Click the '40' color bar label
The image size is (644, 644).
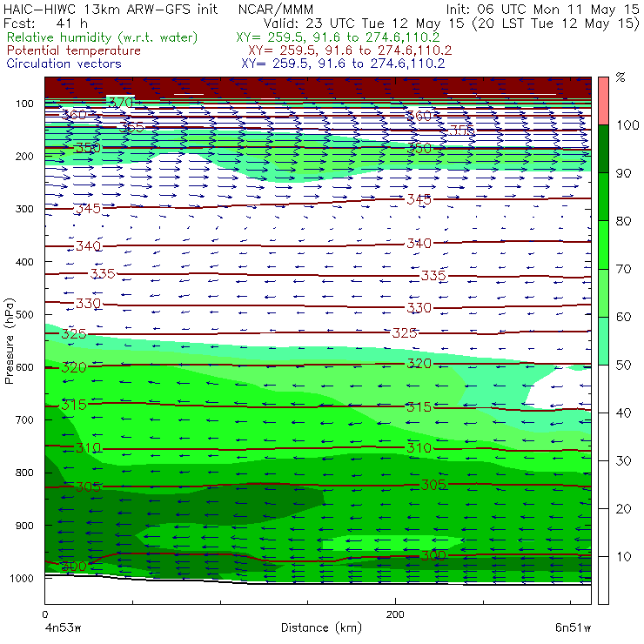[623, 413]
